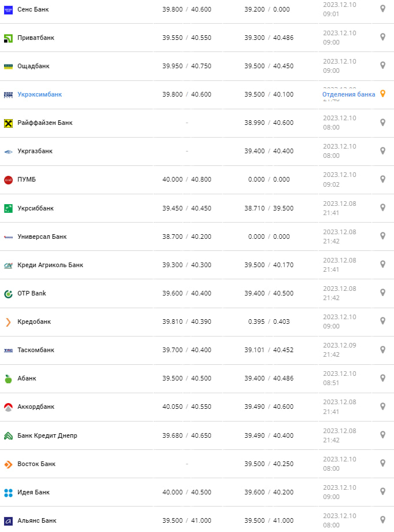Screen dimensions: 394x532
Task: Click the Аккордбанк logo icon
Action: coord(8,407)
